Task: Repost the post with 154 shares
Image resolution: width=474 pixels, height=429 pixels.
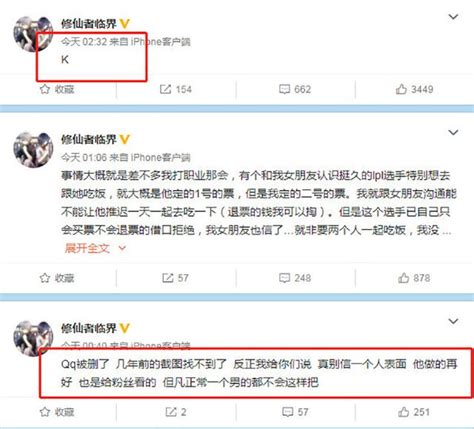Action: tap(175, 89)
